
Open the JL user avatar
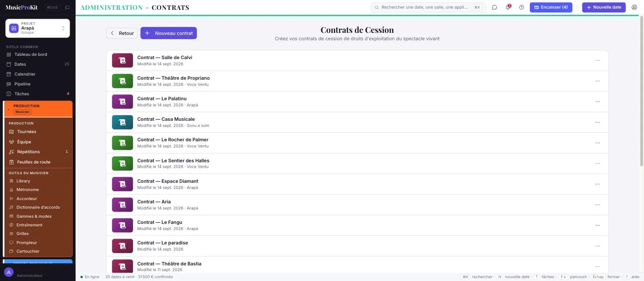(9, 272)
